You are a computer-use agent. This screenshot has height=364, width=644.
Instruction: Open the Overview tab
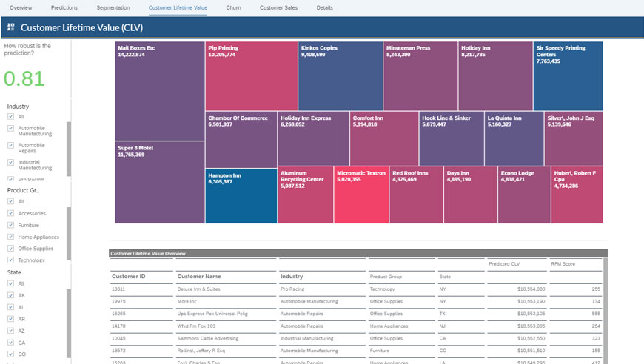click(x=21, y=7)
